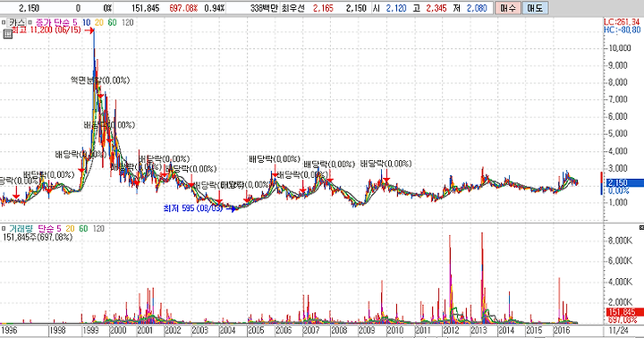Close the volume panel with its corner X

click(641, 227)
